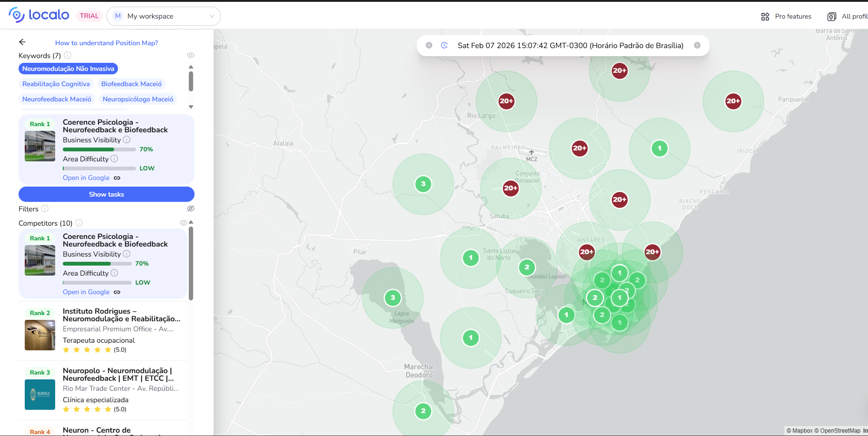Click the Instituto Rodrigues thumbnail

(x=40, y=335)
